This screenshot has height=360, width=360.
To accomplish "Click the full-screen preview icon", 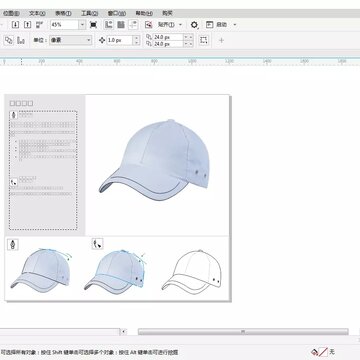I will 93,25.
